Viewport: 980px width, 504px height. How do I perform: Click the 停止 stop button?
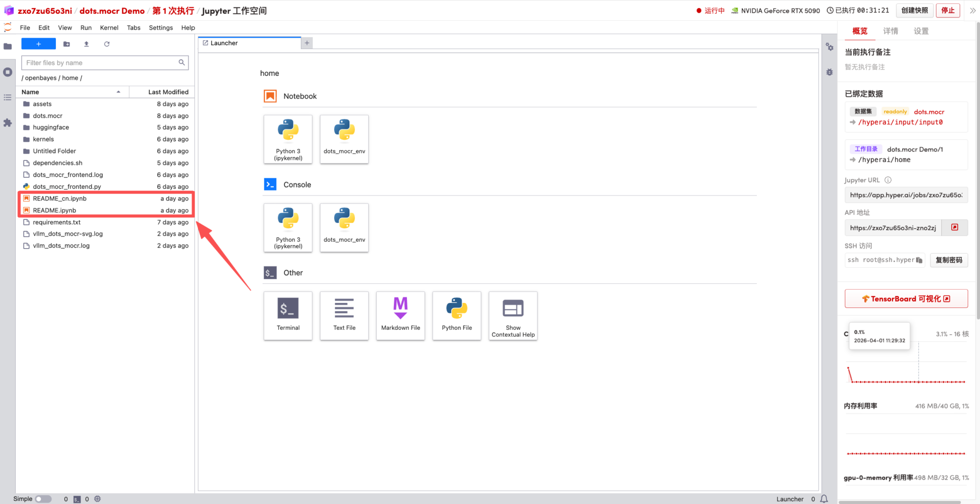click(x=948, y=10)
